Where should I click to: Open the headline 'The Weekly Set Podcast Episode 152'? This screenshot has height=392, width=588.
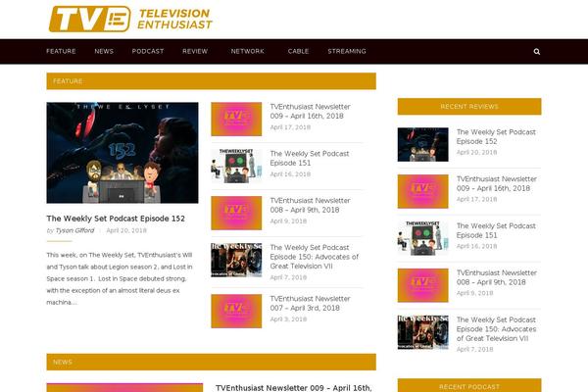tap(116, 219)
